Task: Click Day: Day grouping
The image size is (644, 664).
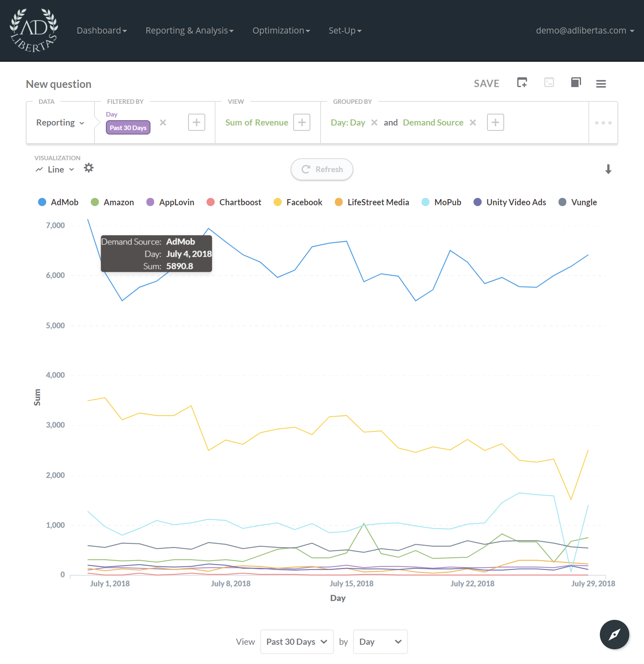Action: [348, 123]
